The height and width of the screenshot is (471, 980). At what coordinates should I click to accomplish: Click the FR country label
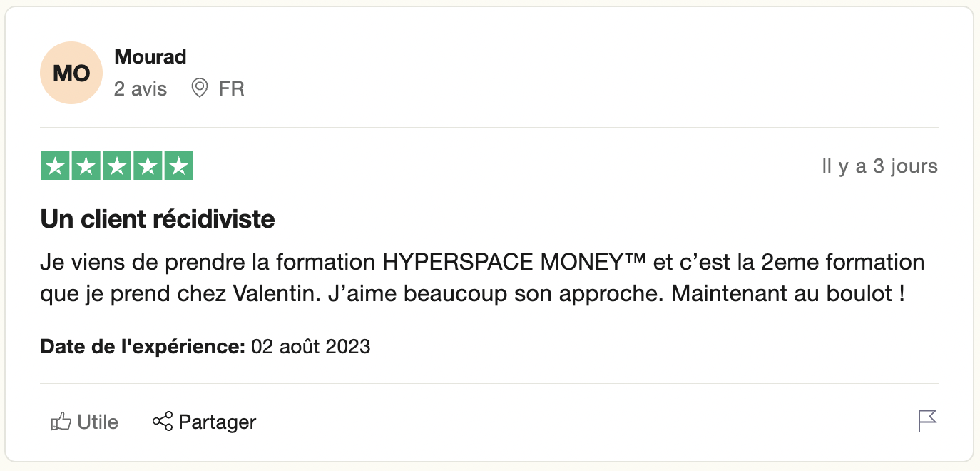[231, 88]
